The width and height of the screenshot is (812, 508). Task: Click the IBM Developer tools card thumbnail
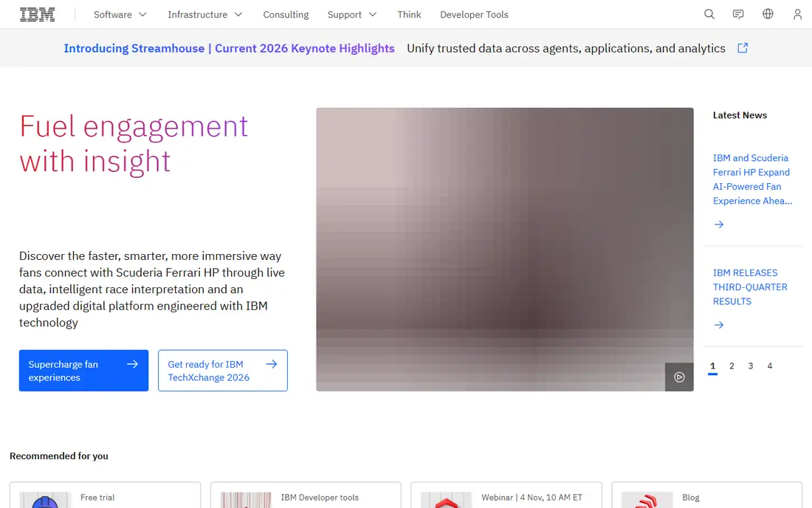(246, 500)
